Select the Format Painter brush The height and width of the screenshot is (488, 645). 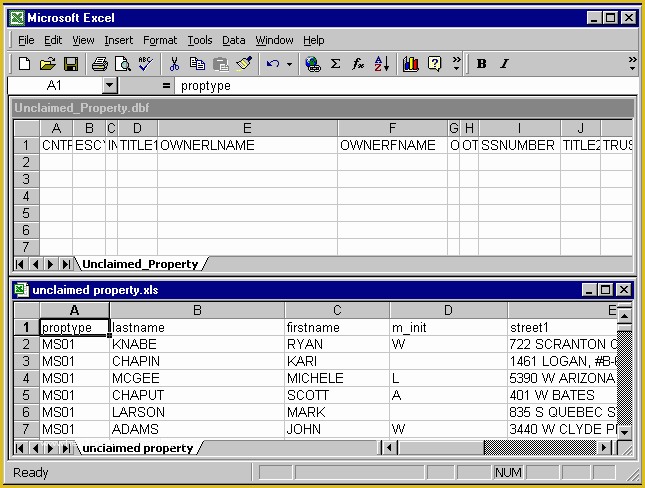[244, 64]
